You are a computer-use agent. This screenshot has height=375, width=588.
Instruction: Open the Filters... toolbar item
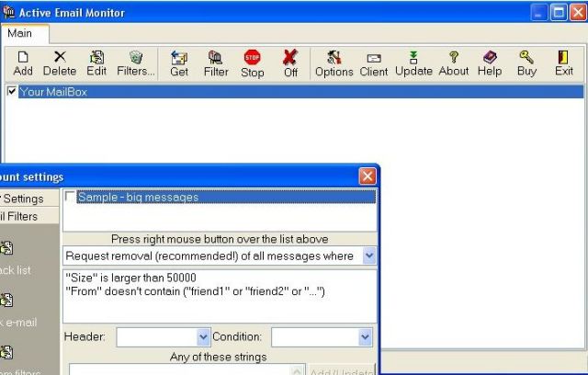(136, 57)
